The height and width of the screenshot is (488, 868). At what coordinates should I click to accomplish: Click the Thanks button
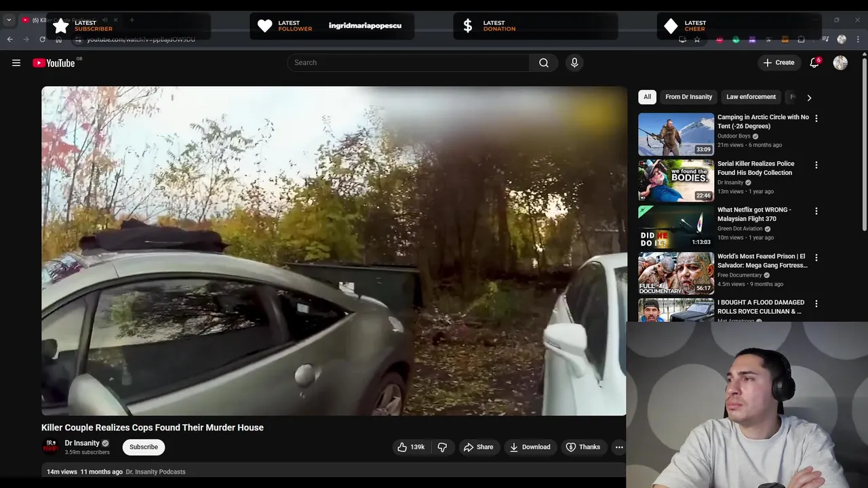(583, 447)
